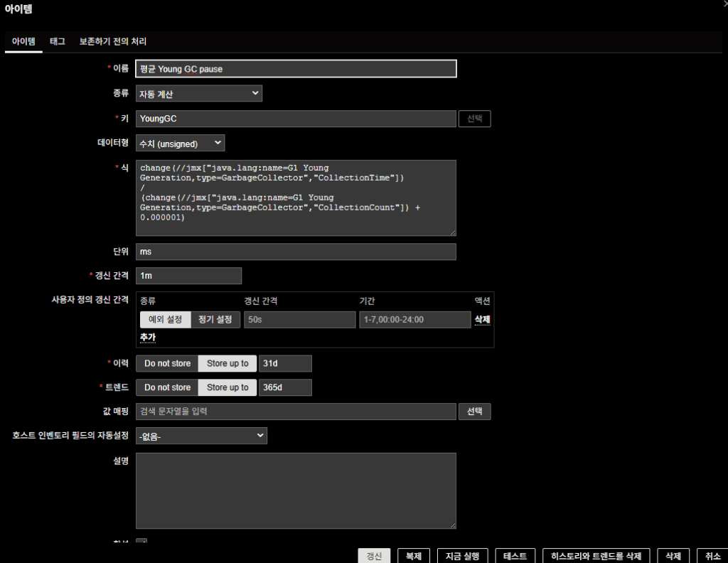Select the 정기 설정 interval type toggle

click(215, 320)
